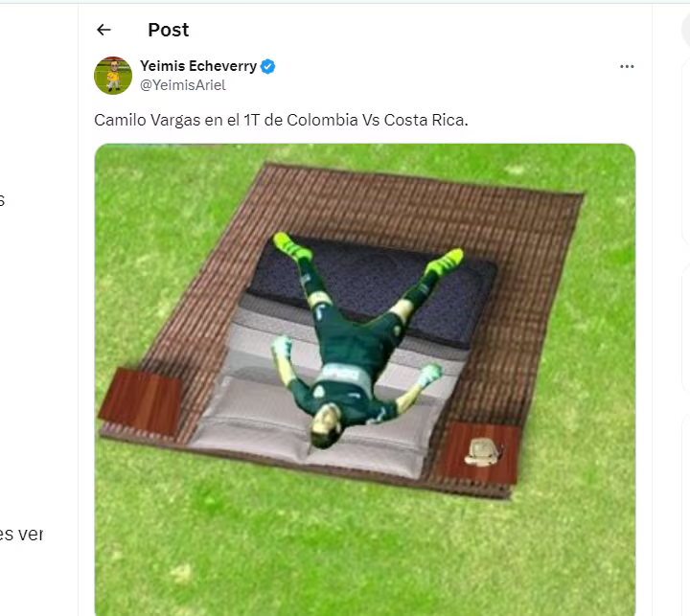
Task: Click the Post page heading
Action: pos(168,30)
